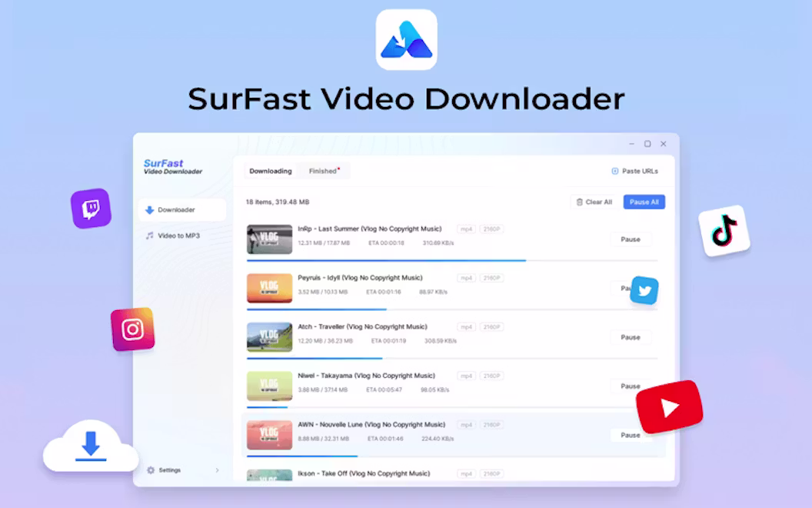Viewport: 812px width, 508px height.
Task: Click the title InRp - Last Summer
Action: (370, 229)
